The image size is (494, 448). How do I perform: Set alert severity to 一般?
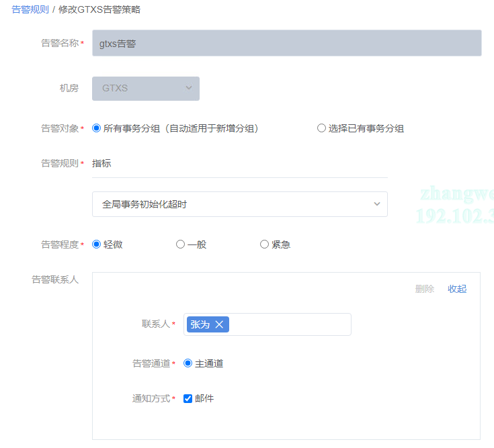point(180,244)
